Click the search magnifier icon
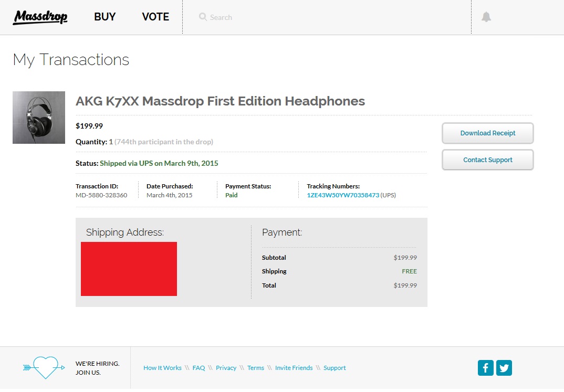 203,17
